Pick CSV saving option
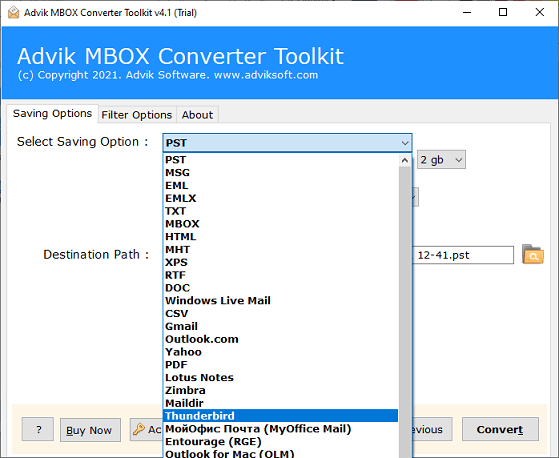This screenshot has width=559, height=458. 281,313
